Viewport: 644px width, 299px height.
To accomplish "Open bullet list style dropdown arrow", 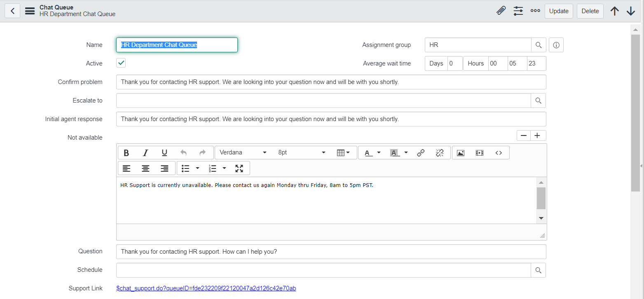I will (197, 168).
